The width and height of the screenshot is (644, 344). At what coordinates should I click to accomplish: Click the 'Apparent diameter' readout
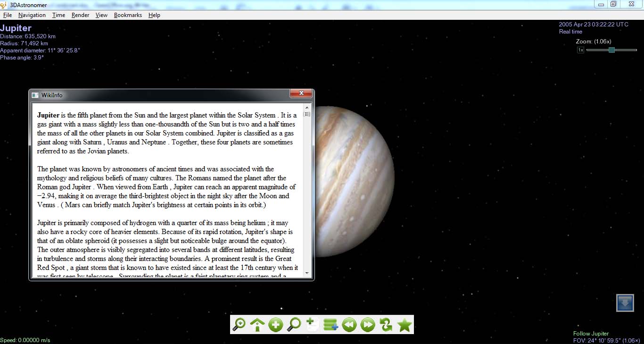click(x=40, y=50)
